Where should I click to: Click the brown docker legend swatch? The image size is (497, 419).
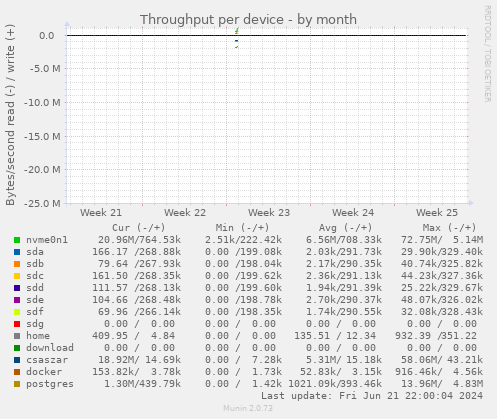pyautogui.click(x=17, y=372)
